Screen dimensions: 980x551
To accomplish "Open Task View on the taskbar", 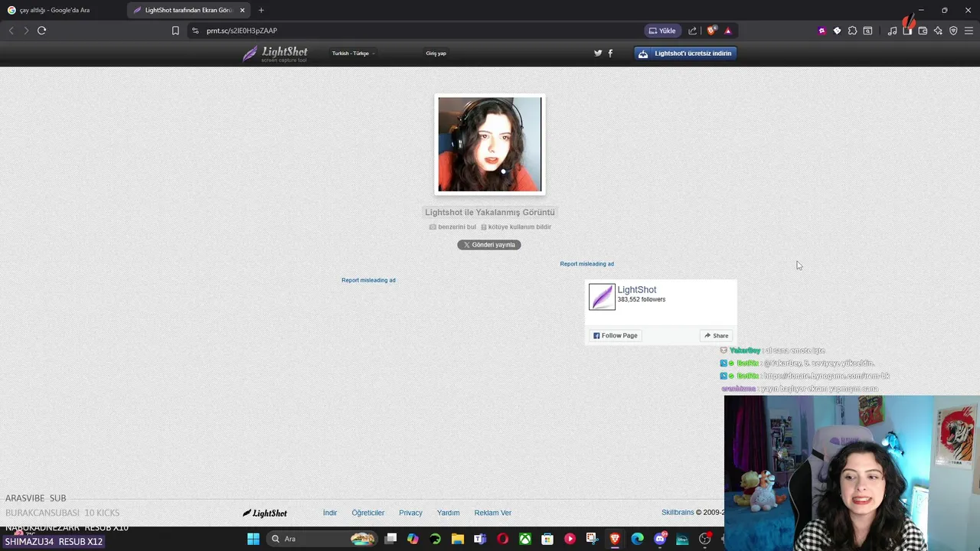I will pyautogui.click(x=390, y=539).
